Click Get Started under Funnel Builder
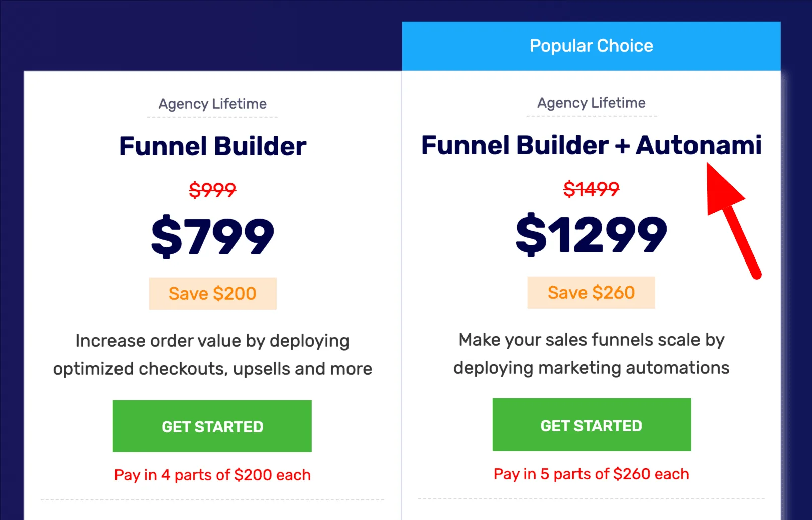The image size is (812, 520). [x=212, y=426]
